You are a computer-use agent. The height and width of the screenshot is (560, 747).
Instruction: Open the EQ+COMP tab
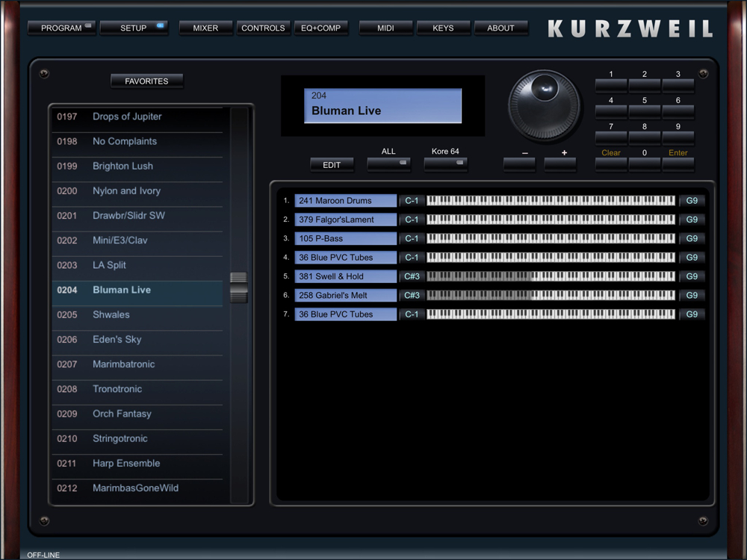tap(320, 28)
